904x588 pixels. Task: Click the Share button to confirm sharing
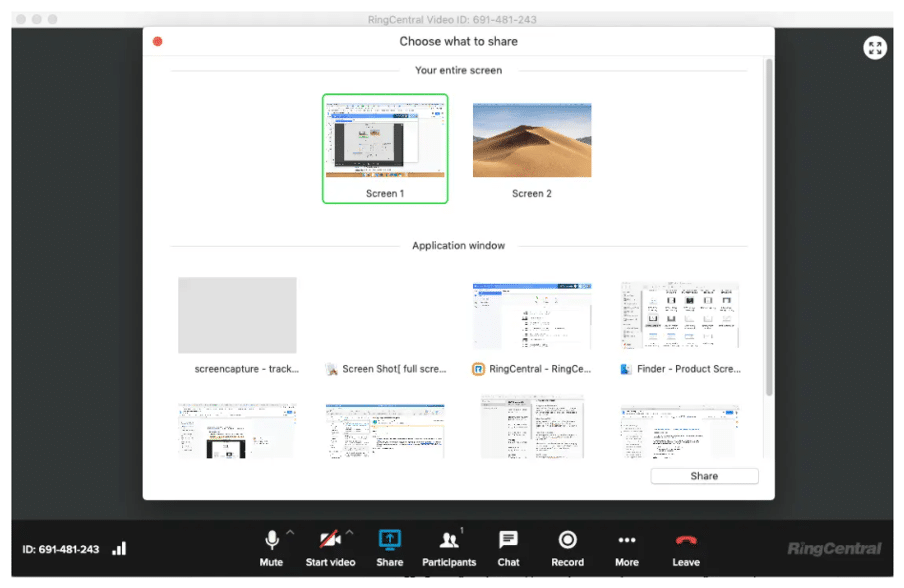(703, 476)
